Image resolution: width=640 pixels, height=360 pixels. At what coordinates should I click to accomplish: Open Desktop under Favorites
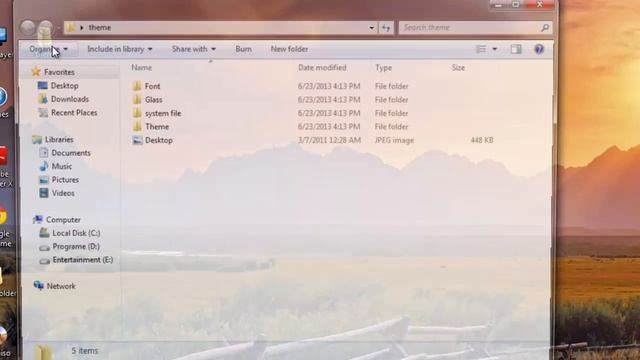[64, 86]
